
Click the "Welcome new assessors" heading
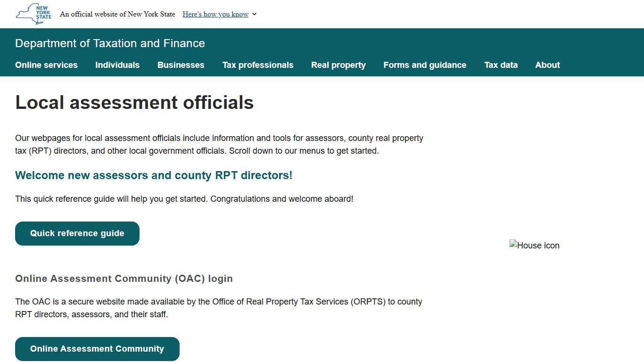(154, 175)
